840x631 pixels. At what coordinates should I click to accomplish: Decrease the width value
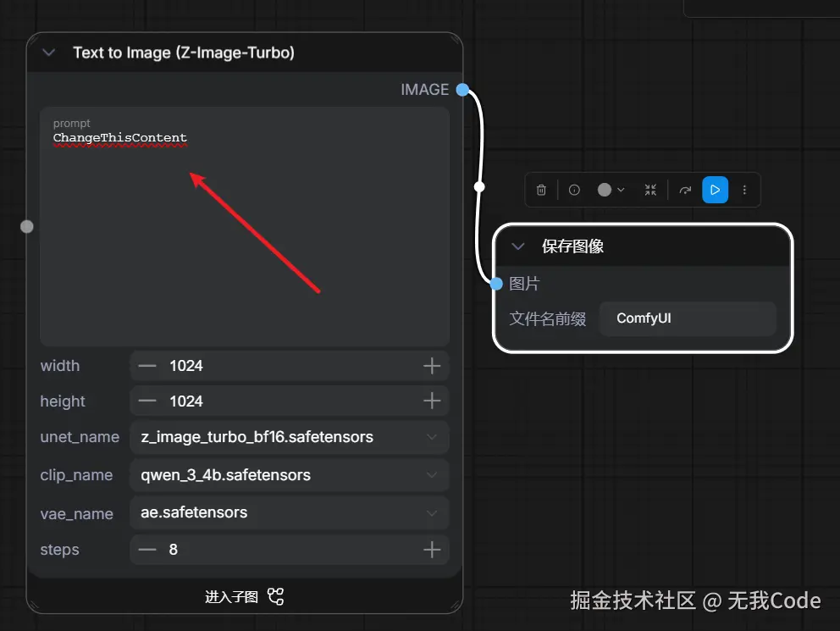pos(146,366)
